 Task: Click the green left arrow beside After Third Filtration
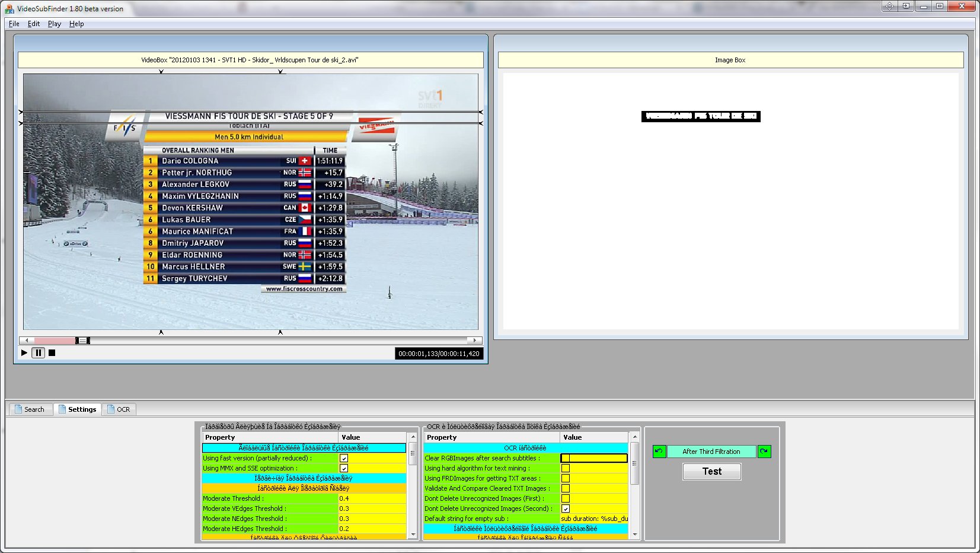659,452
